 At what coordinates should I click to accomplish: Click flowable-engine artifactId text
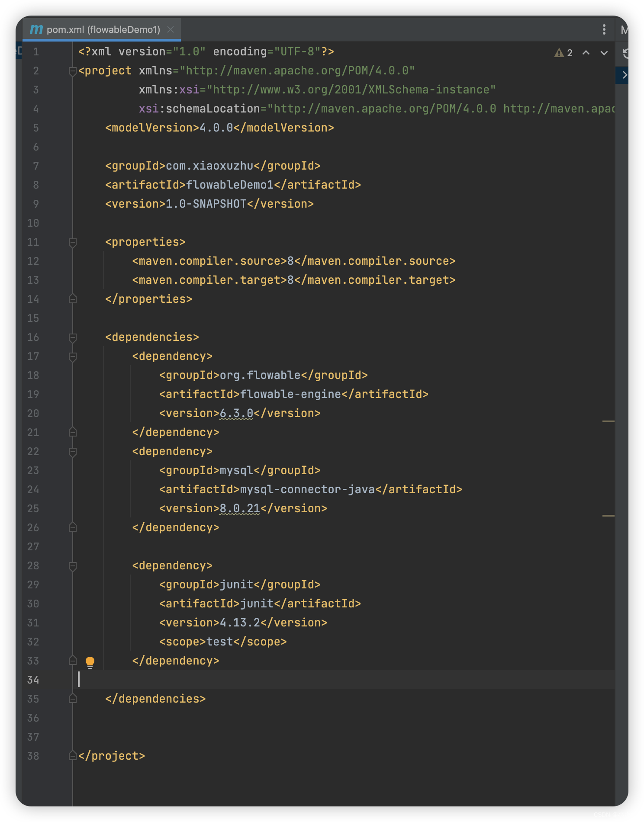click(290, 395)
